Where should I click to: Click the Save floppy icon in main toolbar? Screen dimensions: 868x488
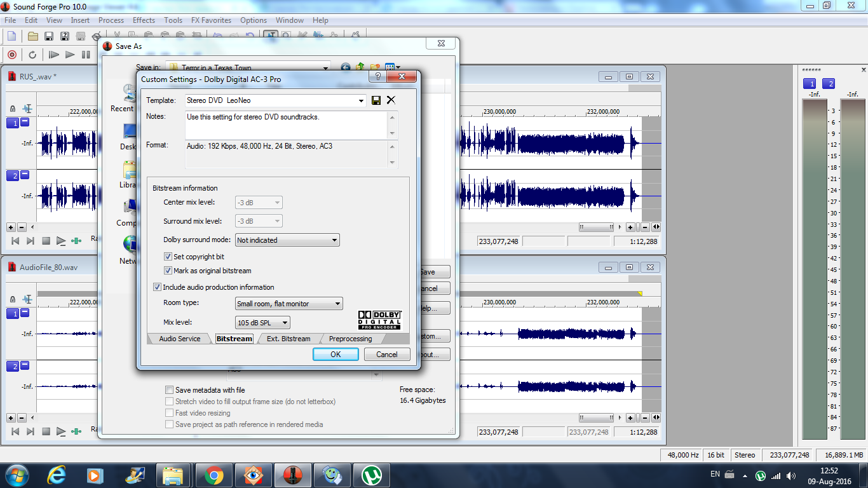click(49, 36)
